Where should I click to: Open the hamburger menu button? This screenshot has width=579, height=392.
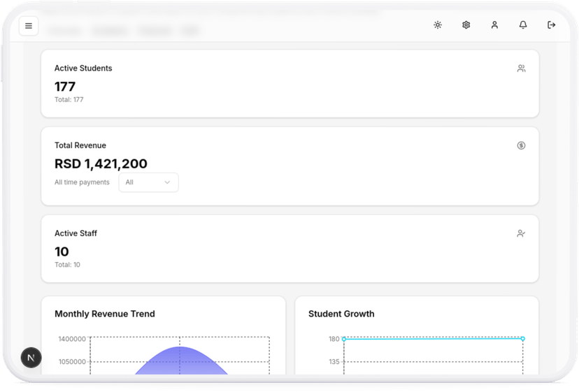(x=29, y=26)
